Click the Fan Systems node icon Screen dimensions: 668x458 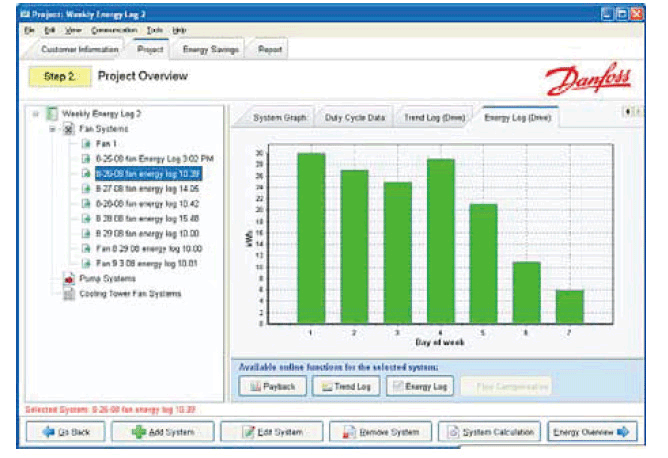tap(68, 129)
